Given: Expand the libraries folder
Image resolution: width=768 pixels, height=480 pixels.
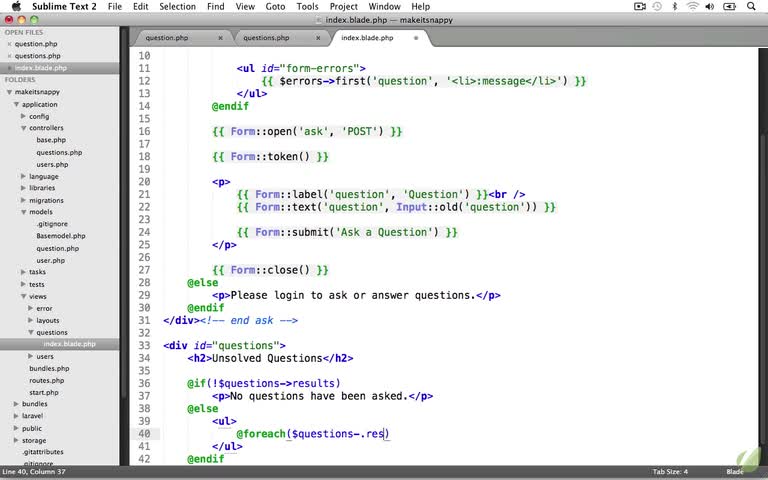Looking at the screenshot, I should [x=23, y=188].
